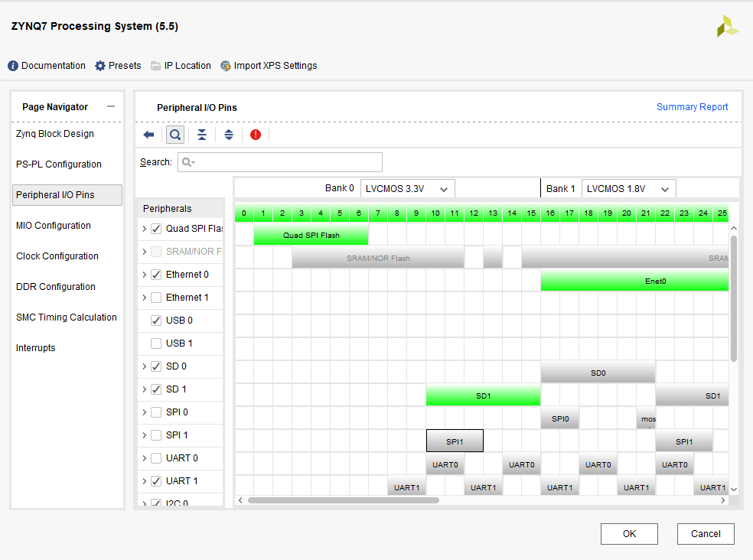753x560 pixels.
Task: Open the Summary Report link
Action: 692,107
